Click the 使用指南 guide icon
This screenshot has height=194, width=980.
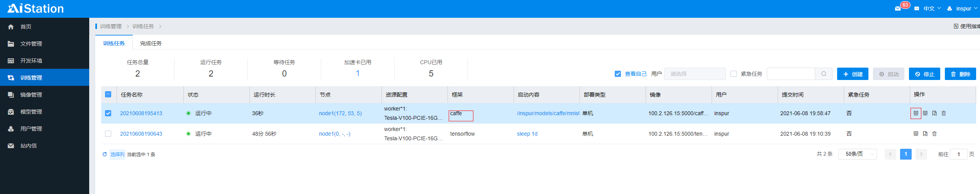(x=956, y=26)
